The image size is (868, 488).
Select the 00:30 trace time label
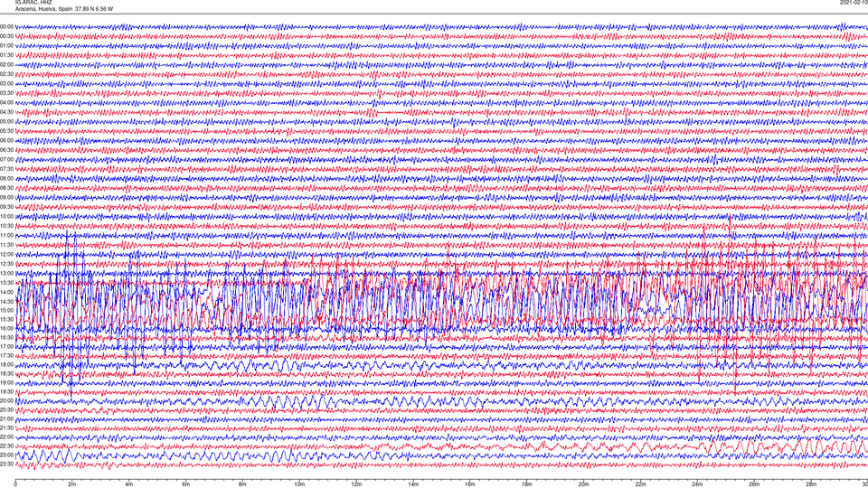click(6, 36)
